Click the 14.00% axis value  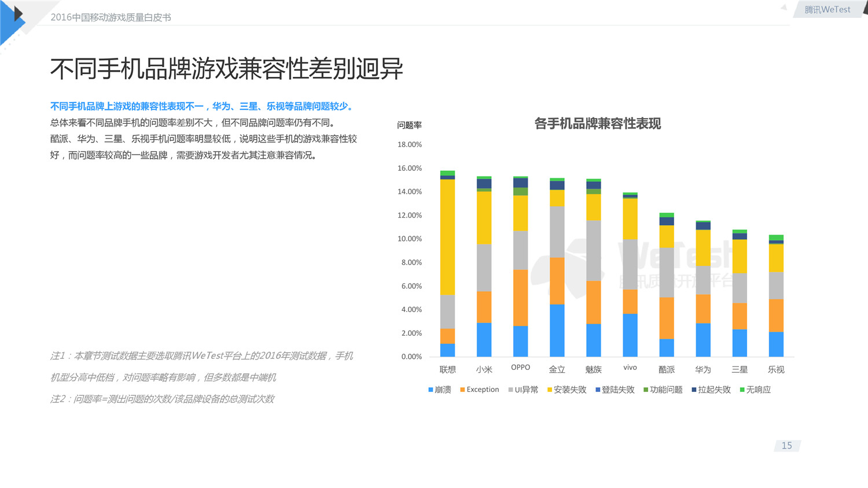pyautogui.click(x=410, y=192)
